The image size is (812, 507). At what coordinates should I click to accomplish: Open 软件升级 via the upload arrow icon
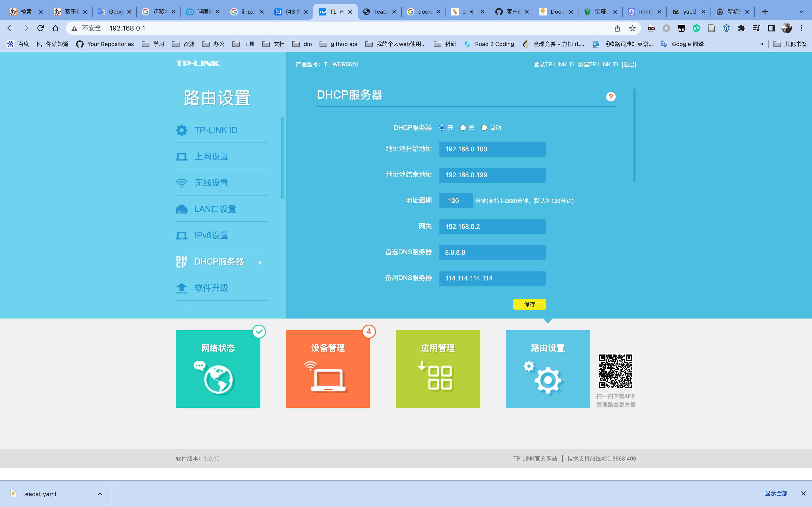point(182,288)
